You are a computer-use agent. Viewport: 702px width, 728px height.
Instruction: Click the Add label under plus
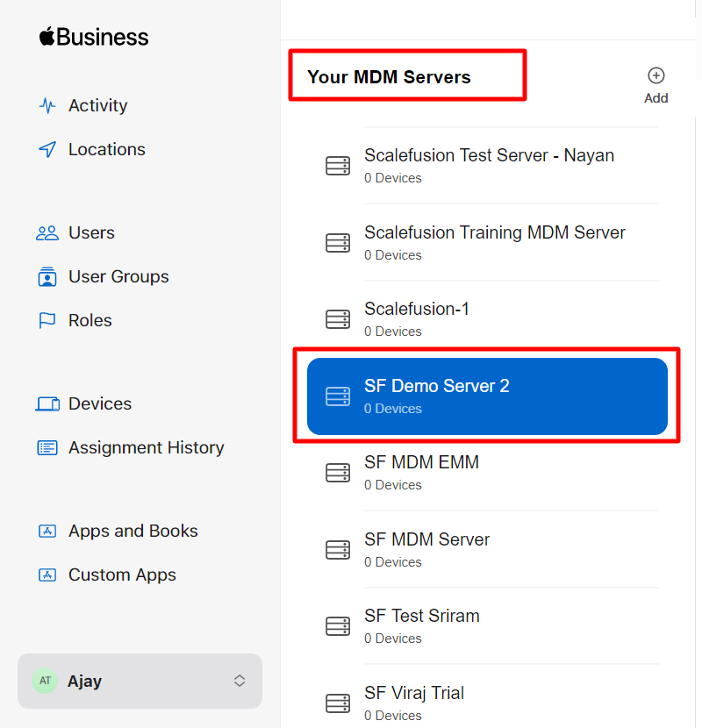[x=656, y=98]
